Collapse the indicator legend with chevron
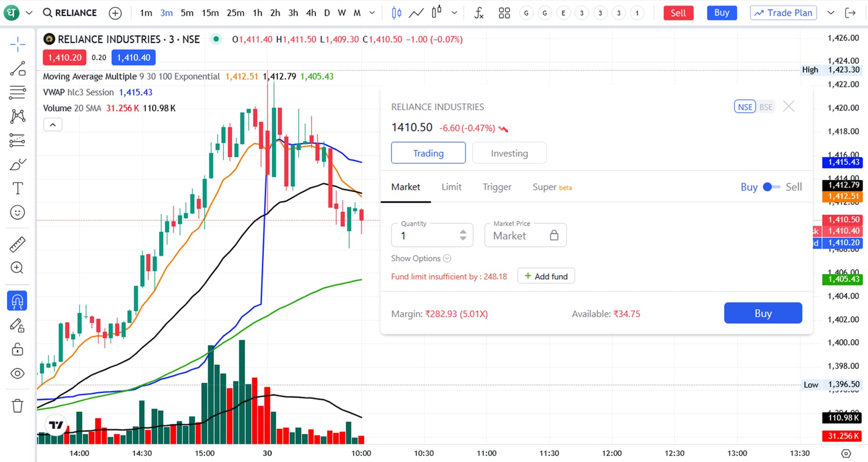 tap(53, 124)
